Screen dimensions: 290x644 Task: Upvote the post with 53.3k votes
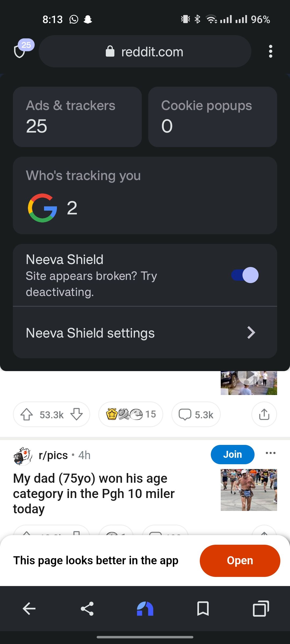pyautogui.click(x=27, y=414)
